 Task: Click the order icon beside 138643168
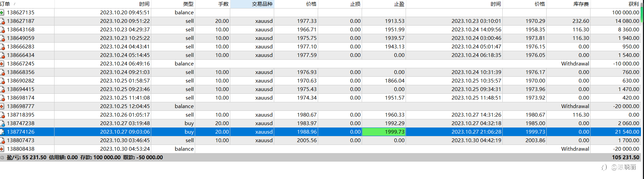point(2,30)
